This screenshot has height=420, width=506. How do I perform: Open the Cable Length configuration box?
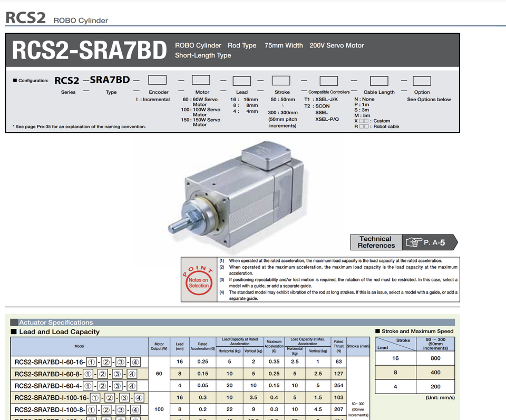pyautogui.click(x=378, y=80)
